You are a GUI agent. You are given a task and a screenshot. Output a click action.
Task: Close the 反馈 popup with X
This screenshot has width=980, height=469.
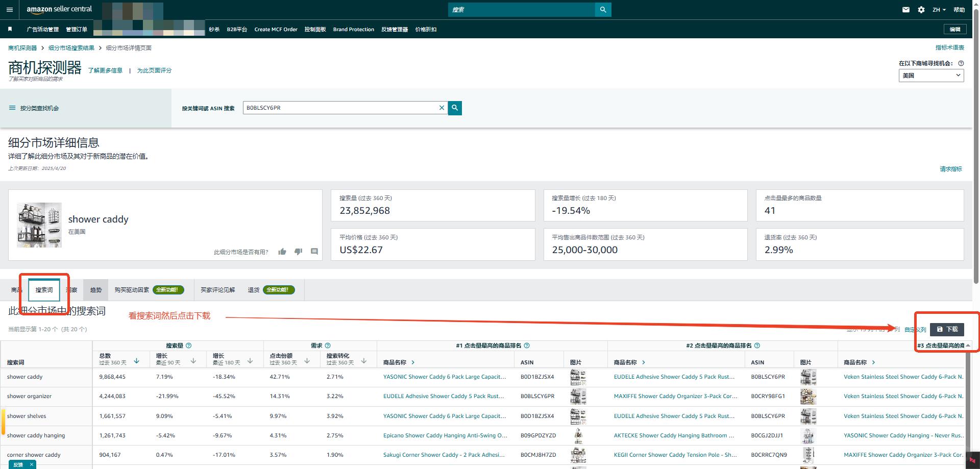point(32,464)
